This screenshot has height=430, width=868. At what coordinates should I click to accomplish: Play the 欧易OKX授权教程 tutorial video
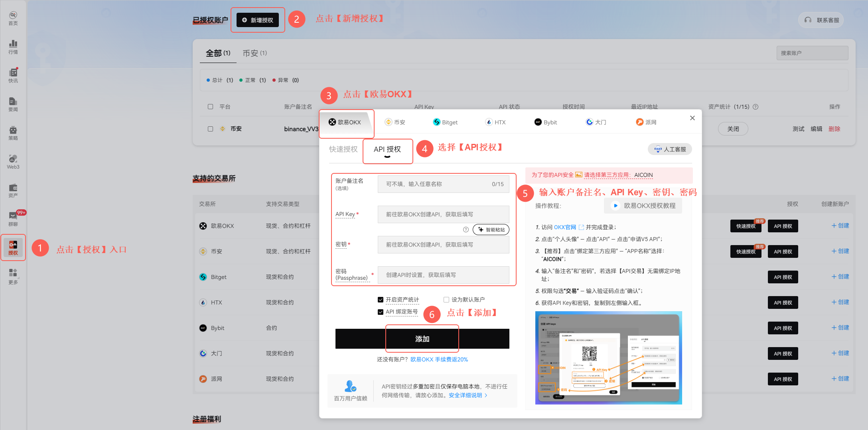tap(643, 206)
